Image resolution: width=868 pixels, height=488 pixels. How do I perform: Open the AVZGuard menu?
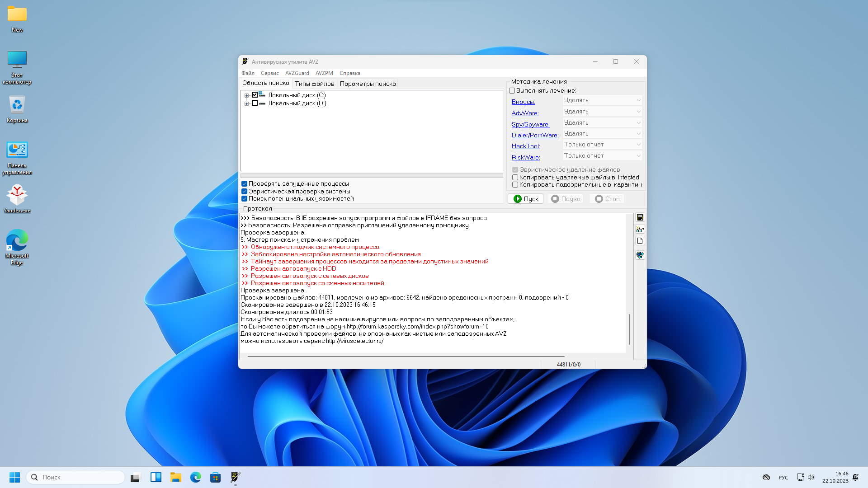[x=297, y=73]
